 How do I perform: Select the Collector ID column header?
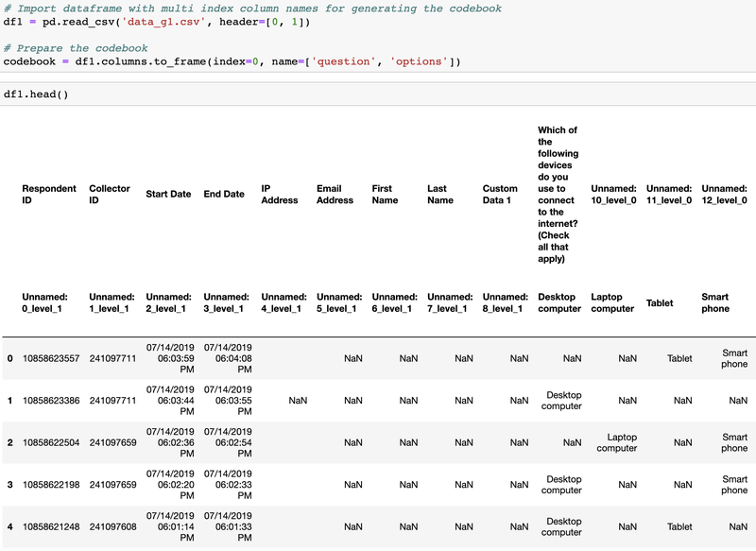click(110, 194)
